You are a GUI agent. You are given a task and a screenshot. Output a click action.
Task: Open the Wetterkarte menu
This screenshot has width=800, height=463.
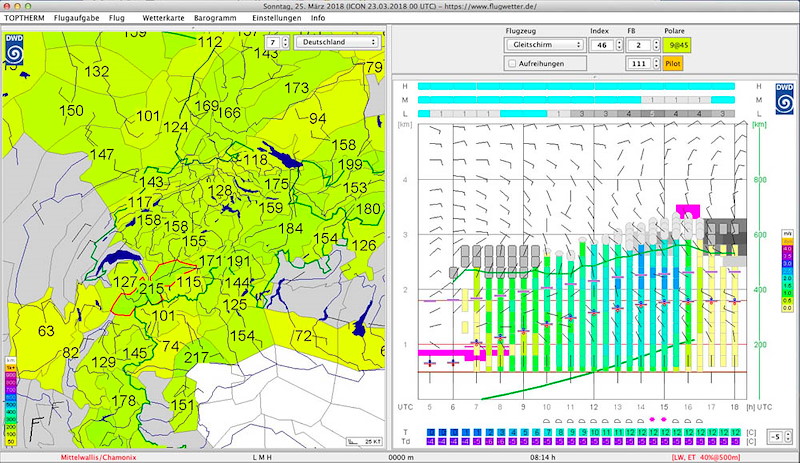pos(163,18)
